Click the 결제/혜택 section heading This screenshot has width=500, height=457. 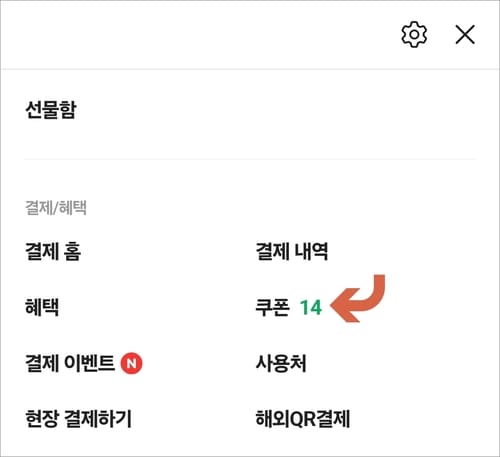point(56,208)
